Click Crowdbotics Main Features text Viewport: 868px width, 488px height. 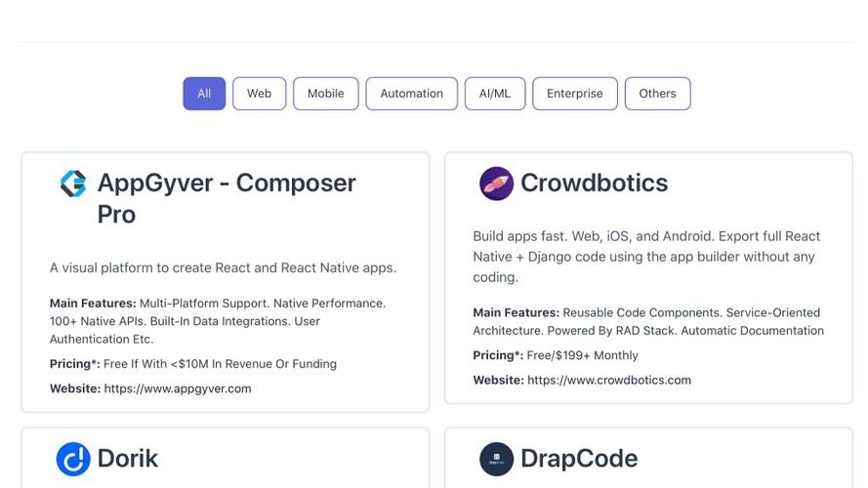648,321
